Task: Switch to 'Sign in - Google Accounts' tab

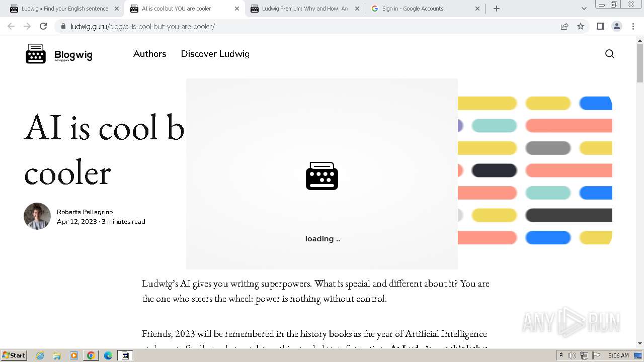Action: [x=425, y=9]
